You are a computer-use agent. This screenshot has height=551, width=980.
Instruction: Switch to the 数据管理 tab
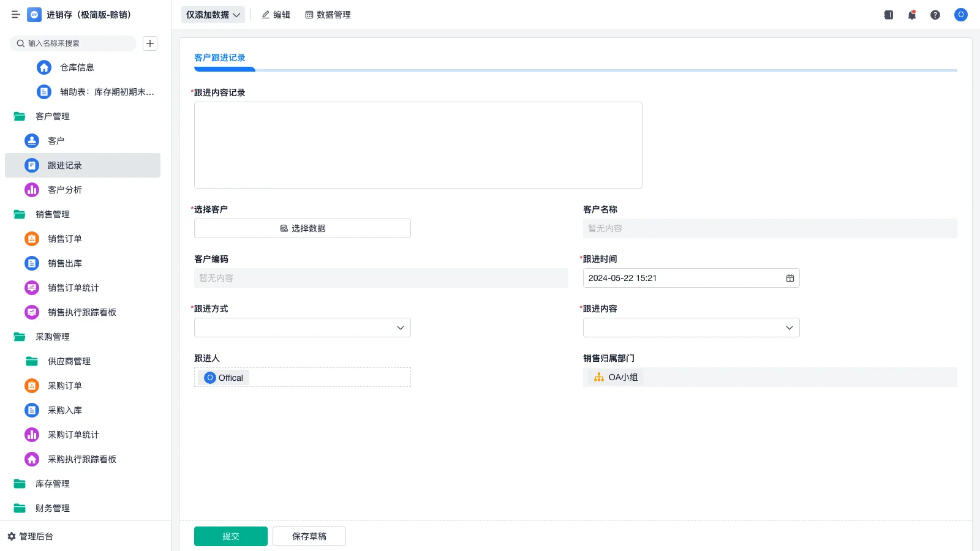[328, 15]
